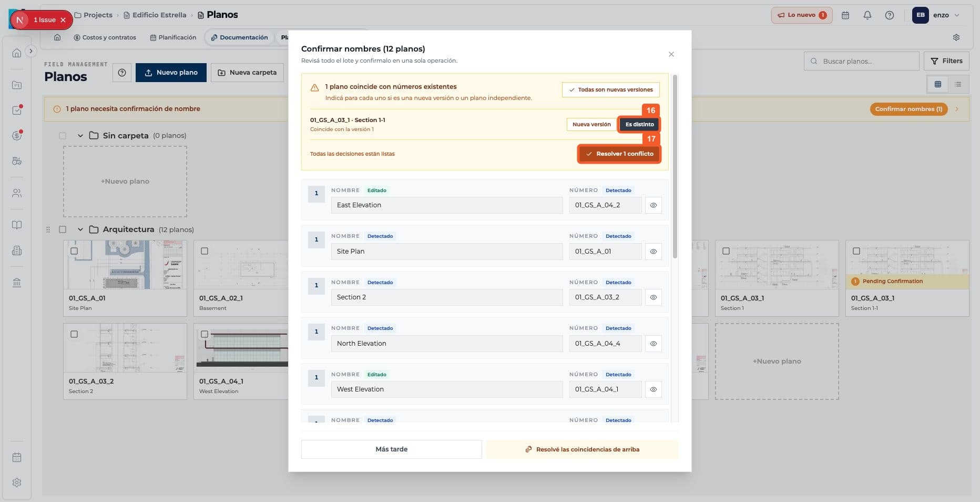Preview plan Site Plan eye icon
This screenshot has width=980, height=502.
654,252
